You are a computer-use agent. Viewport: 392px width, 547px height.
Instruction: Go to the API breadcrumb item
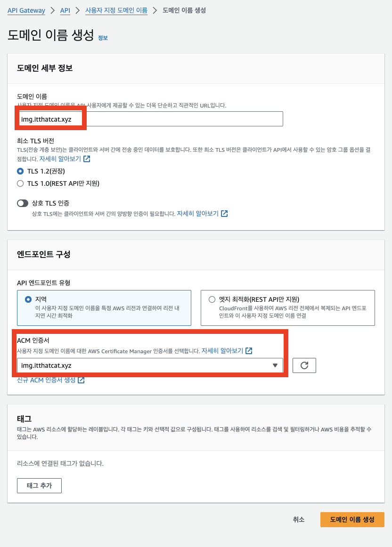point(65,10)
